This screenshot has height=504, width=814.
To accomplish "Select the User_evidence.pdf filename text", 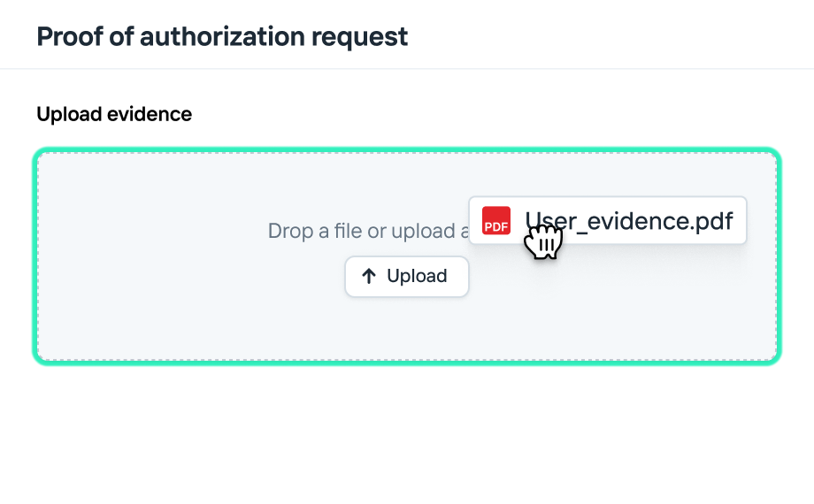I will click(628, 220).
